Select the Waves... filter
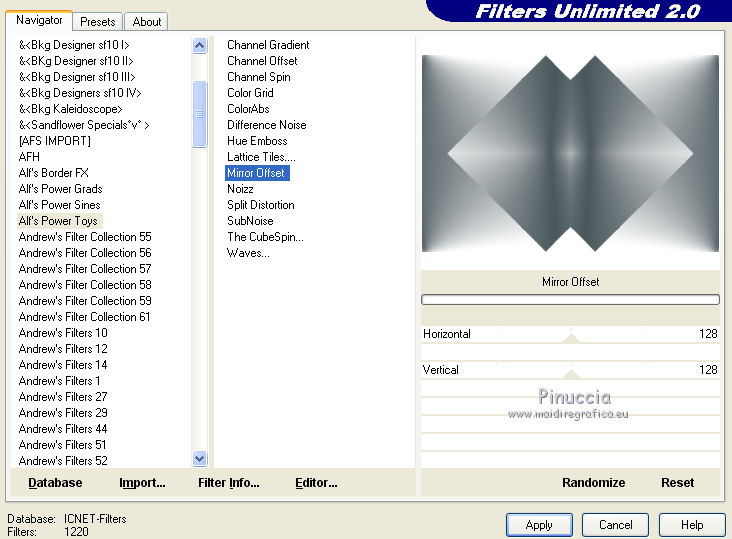 click(x=248, y=253)
